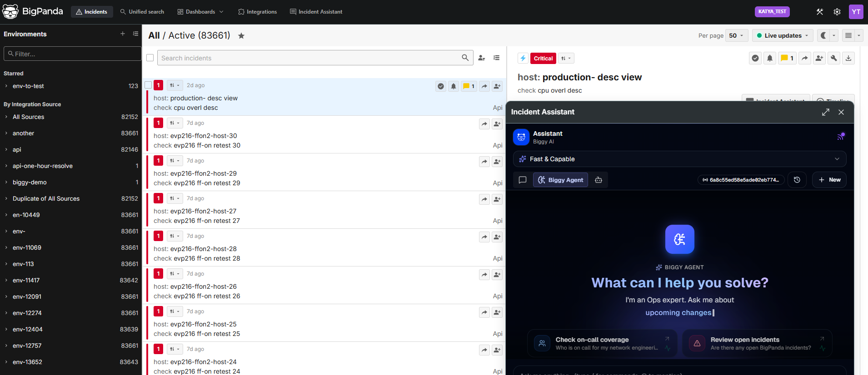The height and width of the screenshot is (375, 868).
Task: Expand the env-to-test environment
Action: point(6,86)
